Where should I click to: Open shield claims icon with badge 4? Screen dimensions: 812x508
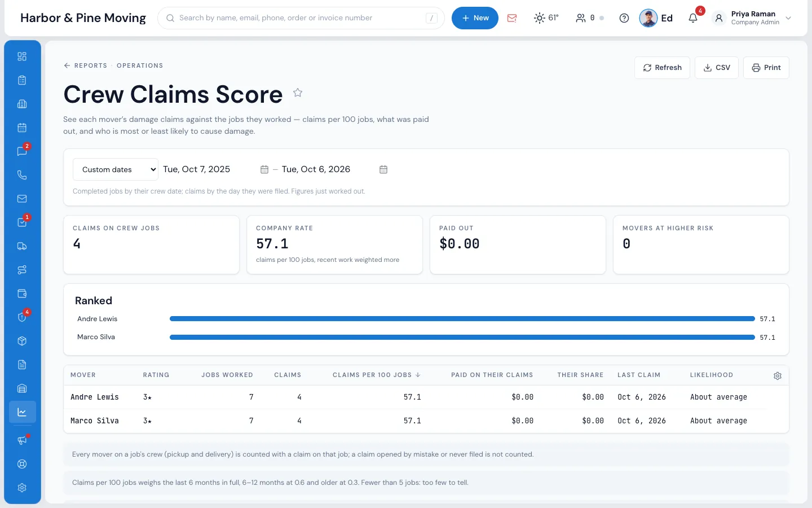tap(22, 317)
